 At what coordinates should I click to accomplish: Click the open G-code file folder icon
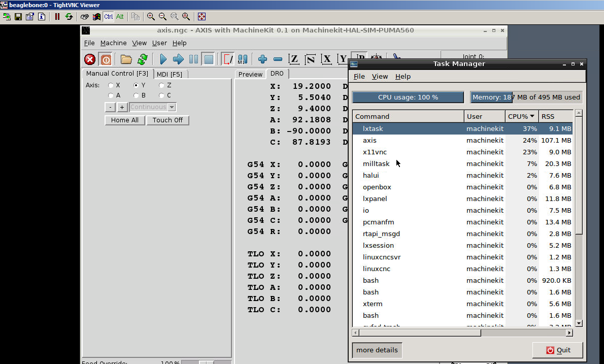[x=126, y=59]
